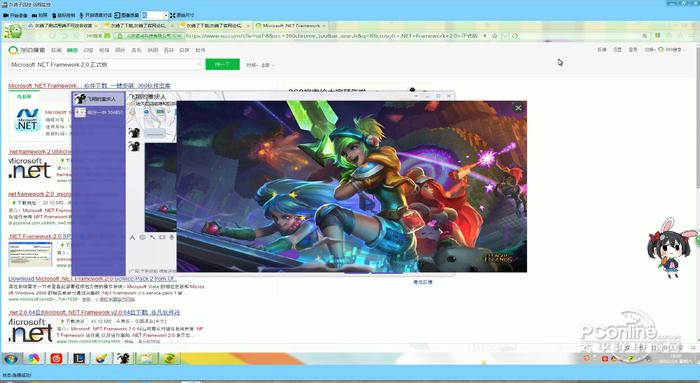The width and height of the screenshot is (700, 383).
Task: Click the mouse control button in the remote toolbar
Action: point(64,15)
